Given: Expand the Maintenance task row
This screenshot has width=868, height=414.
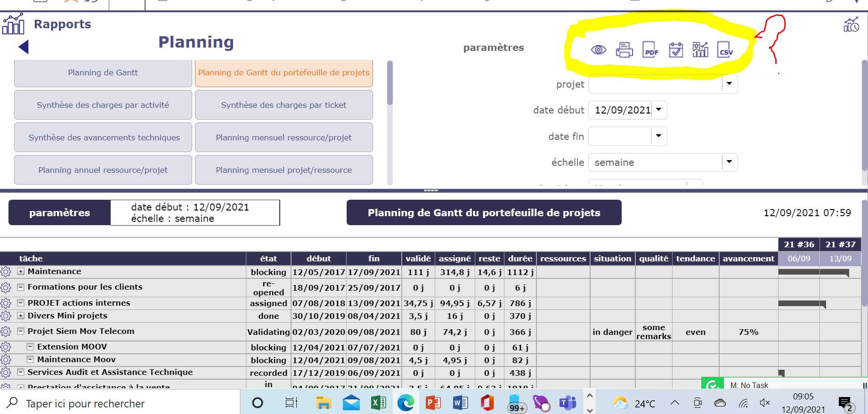Looking at the screenshot, I should 21,271.
